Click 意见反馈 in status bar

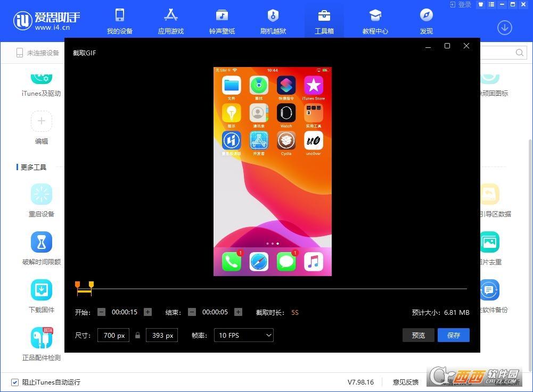point(406,382)
